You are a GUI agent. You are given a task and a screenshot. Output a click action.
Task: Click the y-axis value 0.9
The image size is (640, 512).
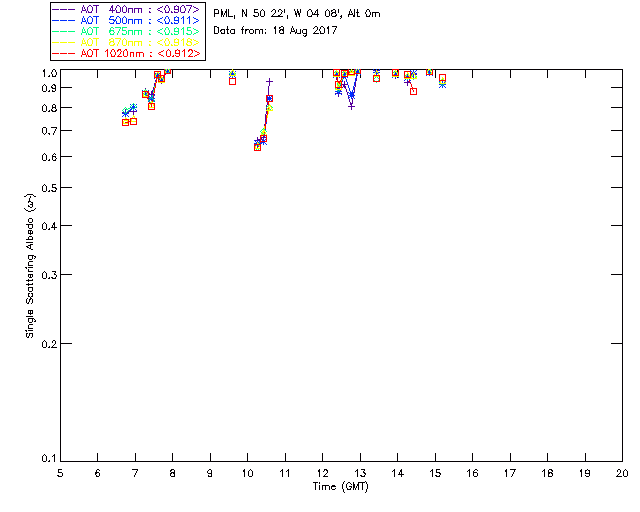[49, 88]
